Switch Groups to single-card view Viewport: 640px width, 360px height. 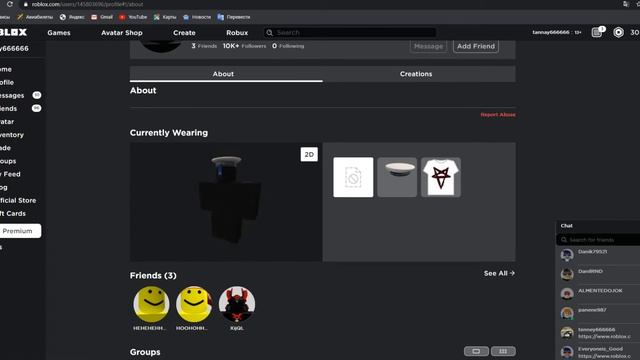[x=476, y=351]
